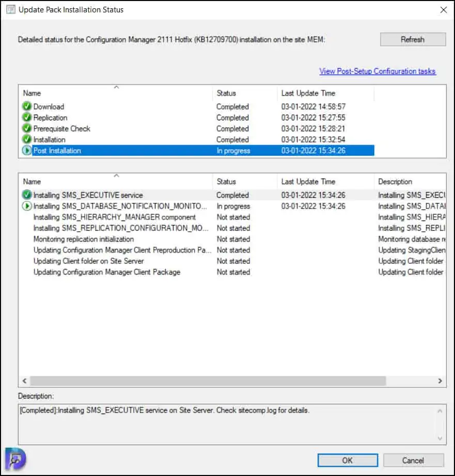The height and width of the screenshot is (476, 455).
Task: Select Updating Configuration Manager Client Package row
Action: pos(233,272)
